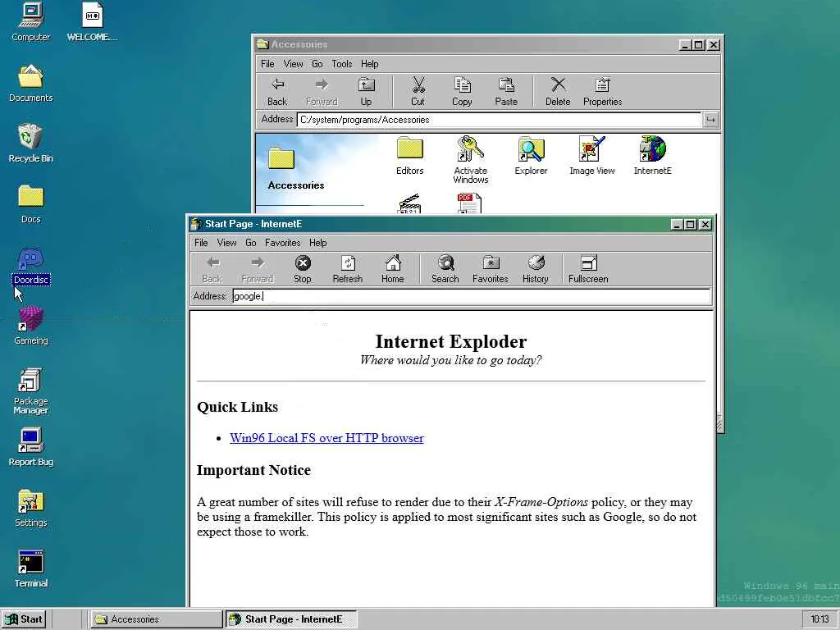Screen dimensions: 840x630
Task: Click Paste in the Accessories toolbar
Action: pyautogui.click(x=505, y=92)
